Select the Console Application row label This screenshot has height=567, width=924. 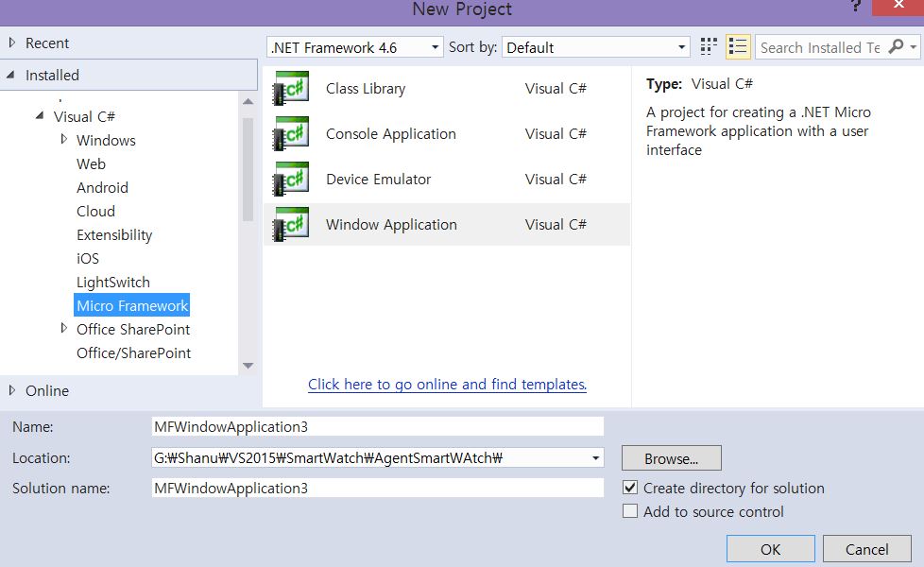click(391, 134)
